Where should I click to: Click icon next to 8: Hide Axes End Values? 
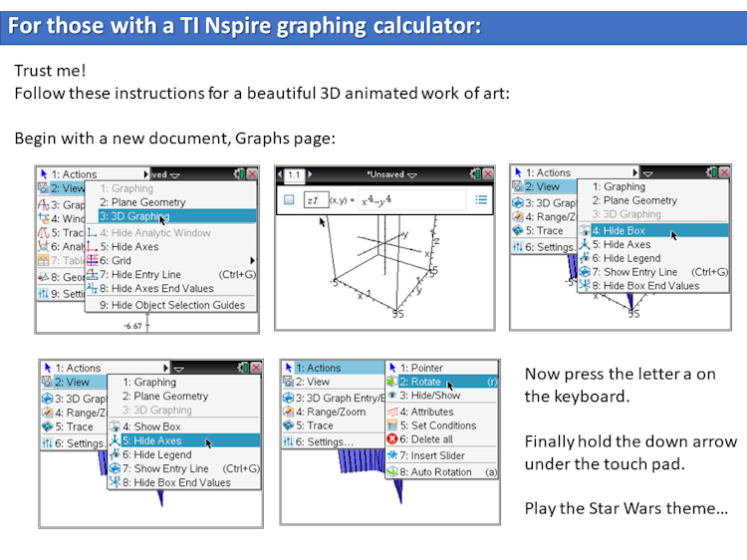(92, 288)
